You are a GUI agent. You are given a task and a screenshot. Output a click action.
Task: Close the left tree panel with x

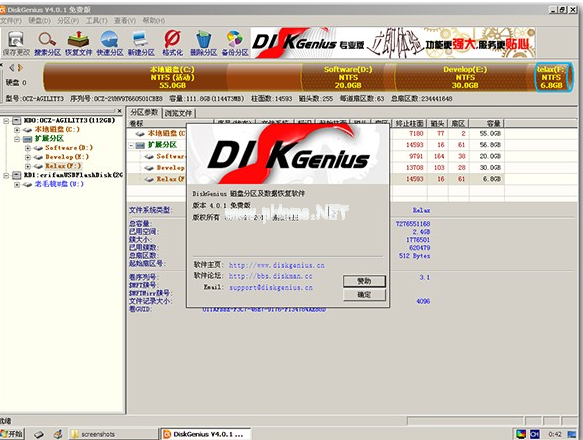tap(119, 111)
